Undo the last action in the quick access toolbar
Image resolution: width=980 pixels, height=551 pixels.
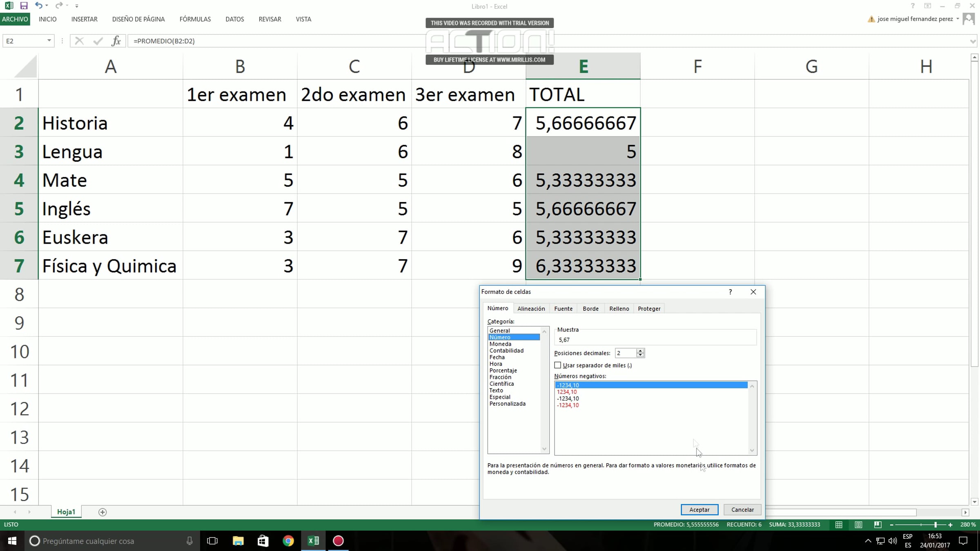click(38, 6)
